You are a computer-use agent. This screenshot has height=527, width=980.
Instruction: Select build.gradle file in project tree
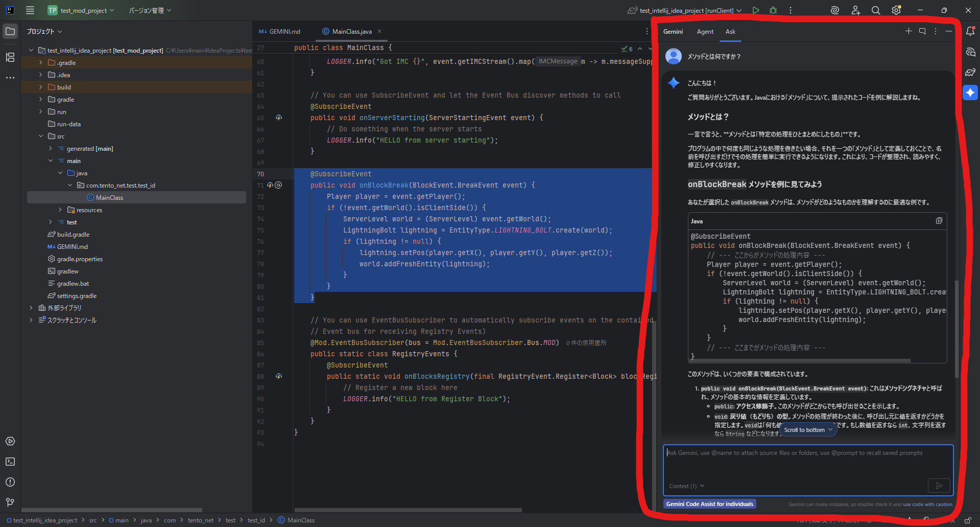tap(73, 235)
